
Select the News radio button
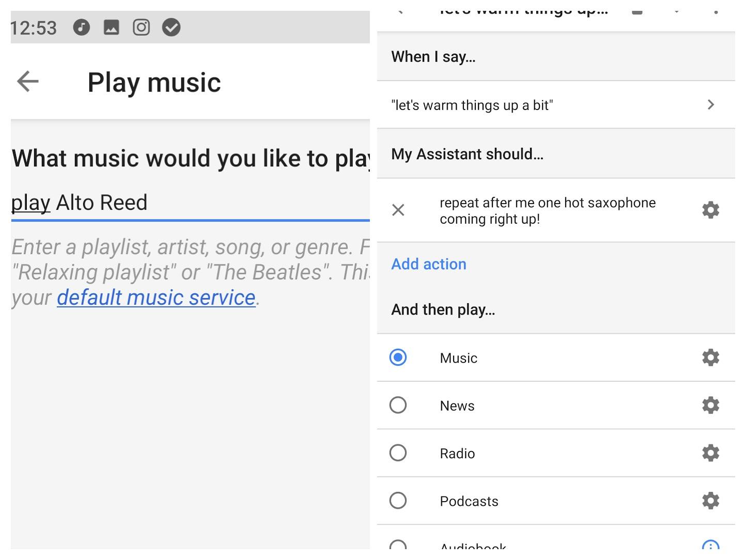398,405
